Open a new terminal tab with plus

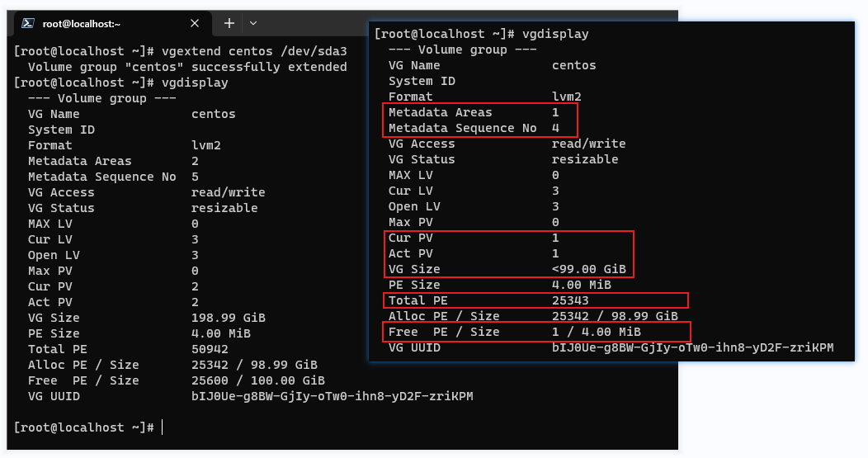229,23
